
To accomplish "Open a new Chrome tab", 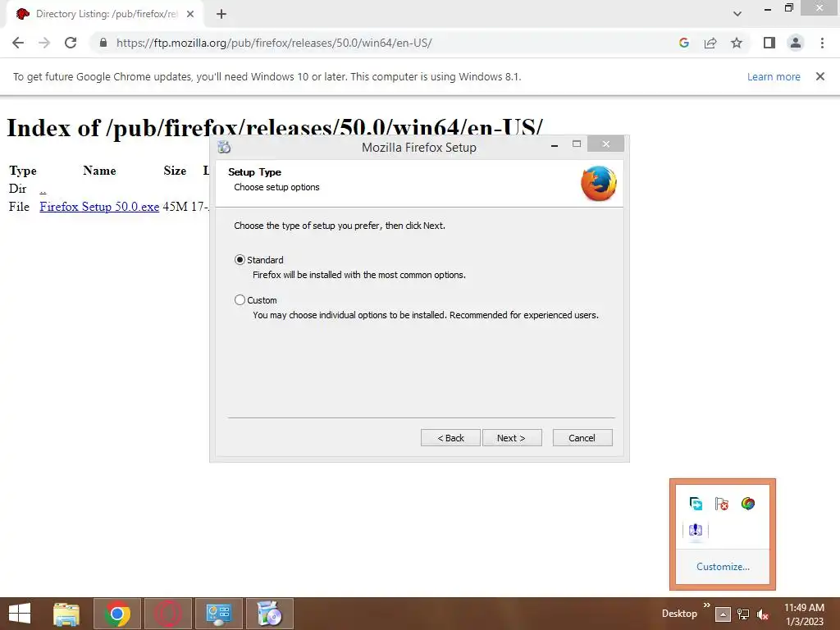I will (221, 14).
